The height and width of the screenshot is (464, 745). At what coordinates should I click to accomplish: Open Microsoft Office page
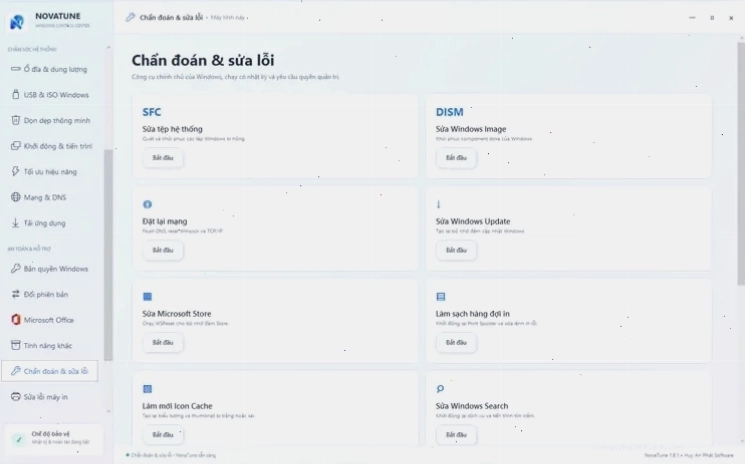click(x=49, y=320)
